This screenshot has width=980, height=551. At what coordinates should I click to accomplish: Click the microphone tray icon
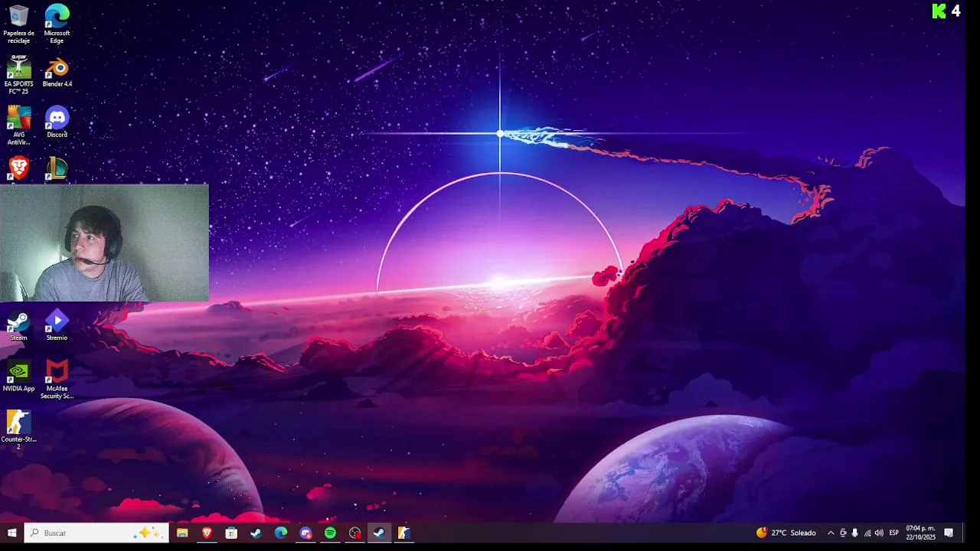(854, 533)
